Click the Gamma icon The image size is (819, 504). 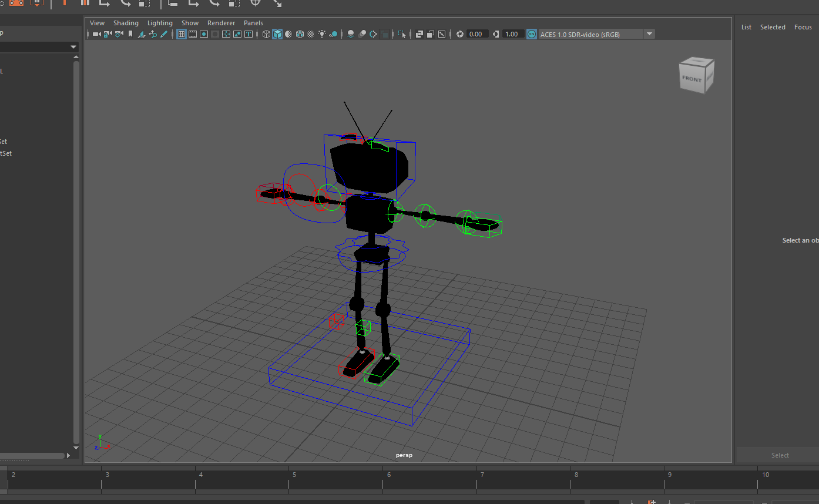click(x=496, y=34)
